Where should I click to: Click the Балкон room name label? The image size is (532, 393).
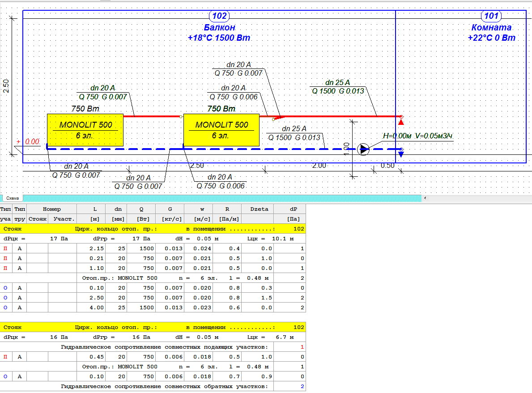(x=219, y=28)
